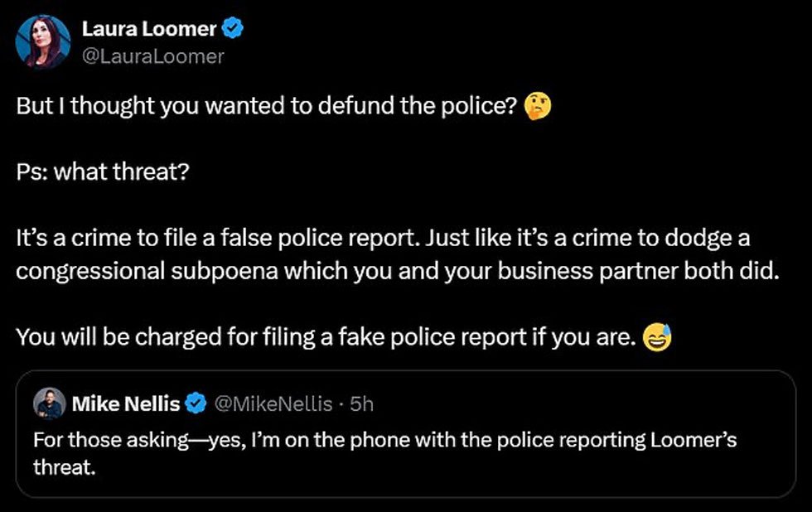Open the Laura Loomer display name link

(x=149, y=29)
